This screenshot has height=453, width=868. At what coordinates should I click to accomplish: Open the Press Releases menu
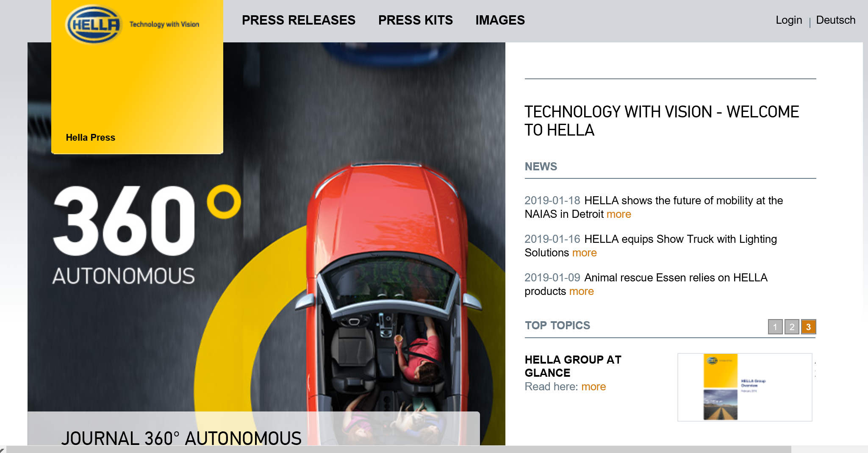point(299,20)
